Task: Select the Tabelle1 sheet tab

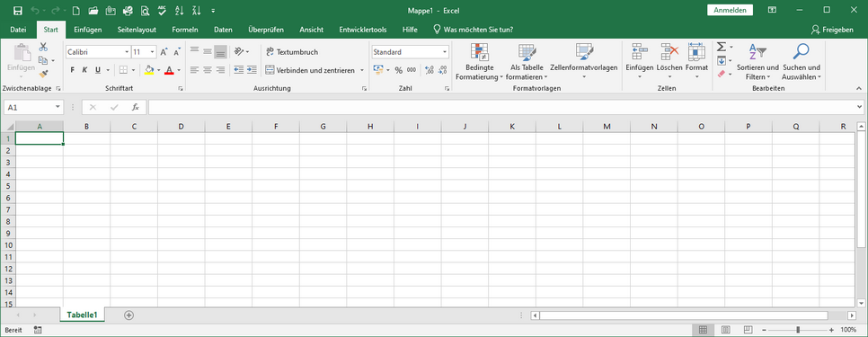Action: tap(82, 315)
